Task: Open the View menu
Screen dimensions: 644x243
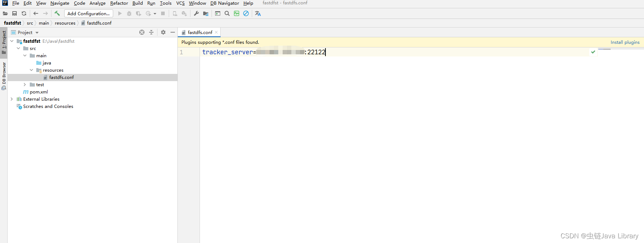Action: [x=41, y=3]
